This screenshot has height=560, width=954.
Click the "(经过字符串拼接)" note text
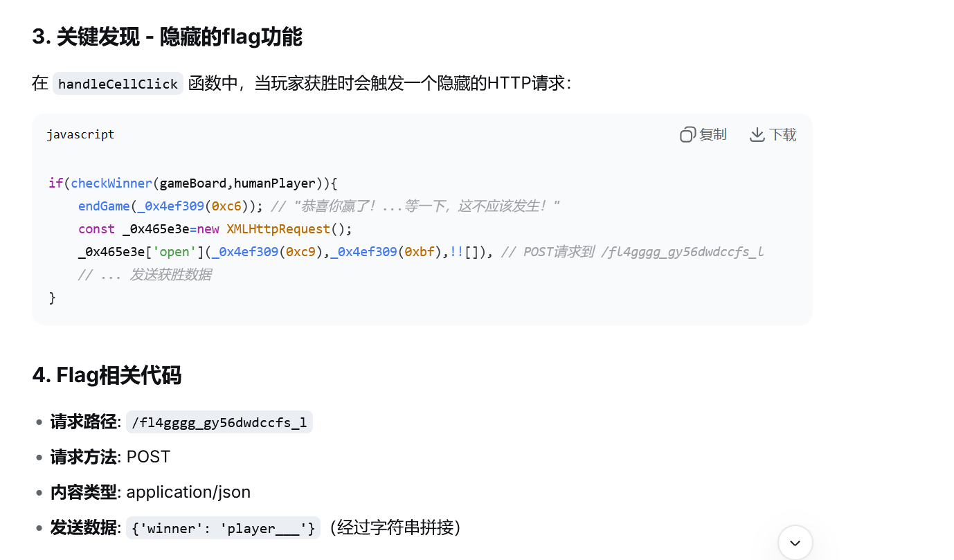395,527
